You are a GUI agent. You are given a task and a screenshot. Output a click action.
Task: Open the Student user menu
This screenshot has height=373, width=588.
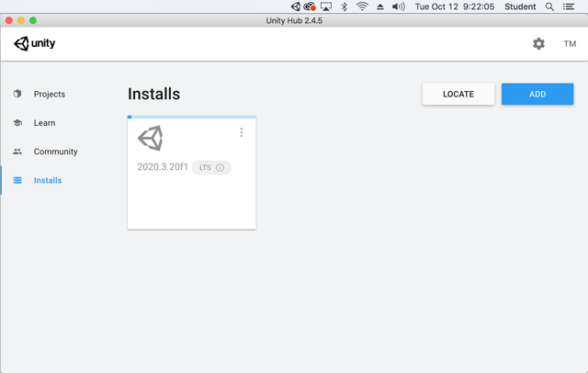coord(520,6)
